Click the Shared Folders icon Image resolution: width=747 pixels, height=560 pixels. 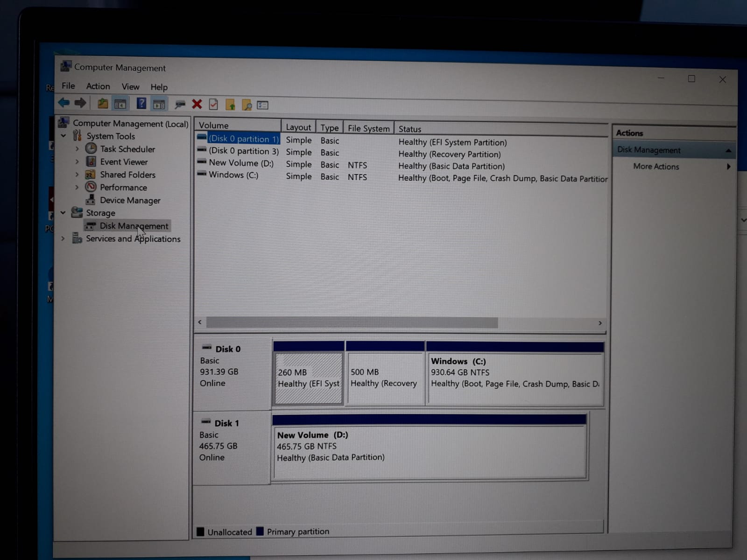[91, 175]
